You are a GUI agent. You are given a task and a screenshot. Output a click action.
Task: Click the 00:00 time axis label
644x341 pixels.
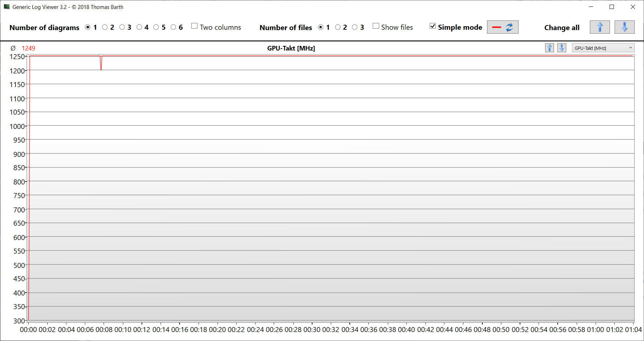pyautogui.click(x=28, y=330)
